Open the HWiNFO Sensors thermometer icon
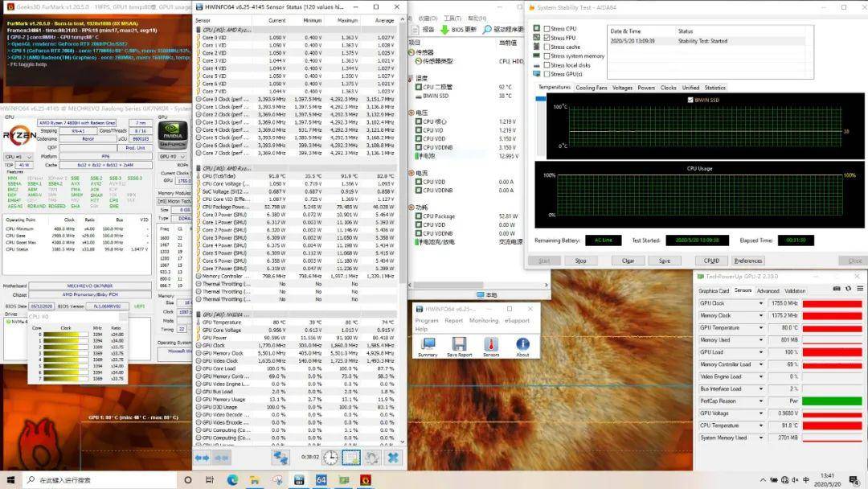This screenshot has width=868, height=489. [x=491, y=344]
